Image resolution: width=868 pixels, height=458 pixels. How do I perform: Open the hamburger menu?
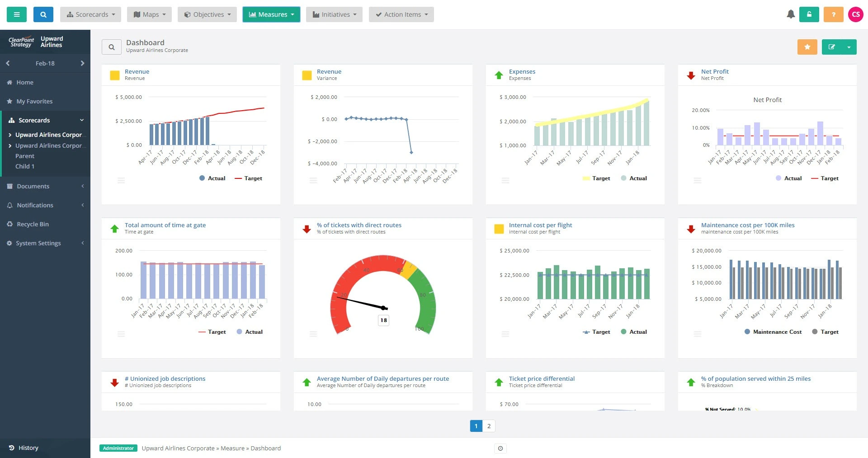coord(16,14)
